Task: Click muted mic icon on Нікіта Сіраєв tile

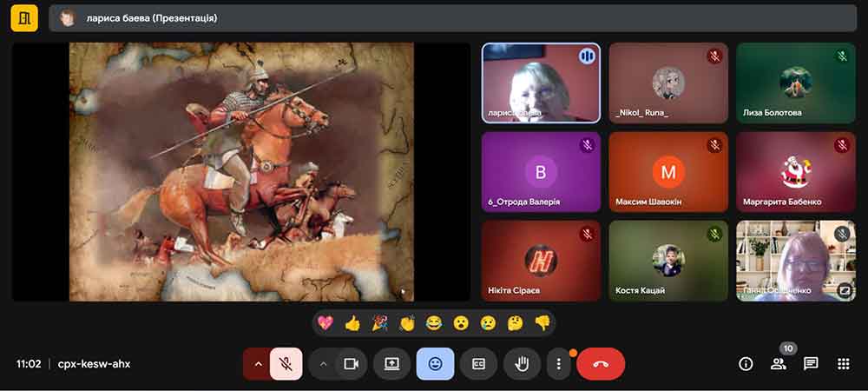Action: click(x=587, y=234)
